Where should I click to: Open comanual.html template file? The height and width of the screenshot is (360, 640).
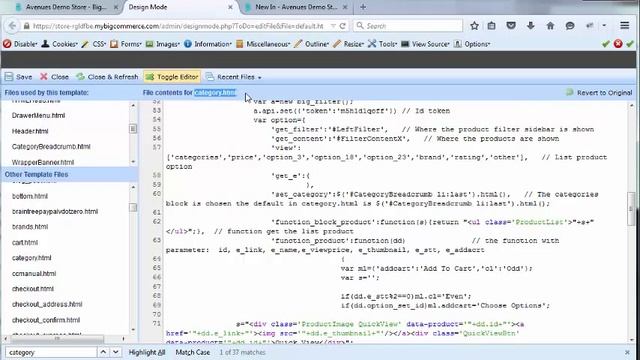click(x=34, y=273)
